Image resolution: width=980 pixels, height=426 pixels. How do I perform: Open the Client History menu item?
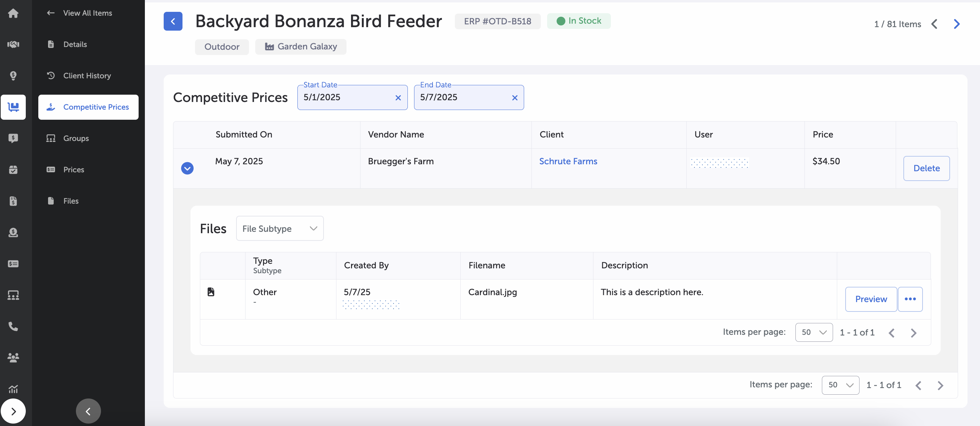click(x=87, y=76)
